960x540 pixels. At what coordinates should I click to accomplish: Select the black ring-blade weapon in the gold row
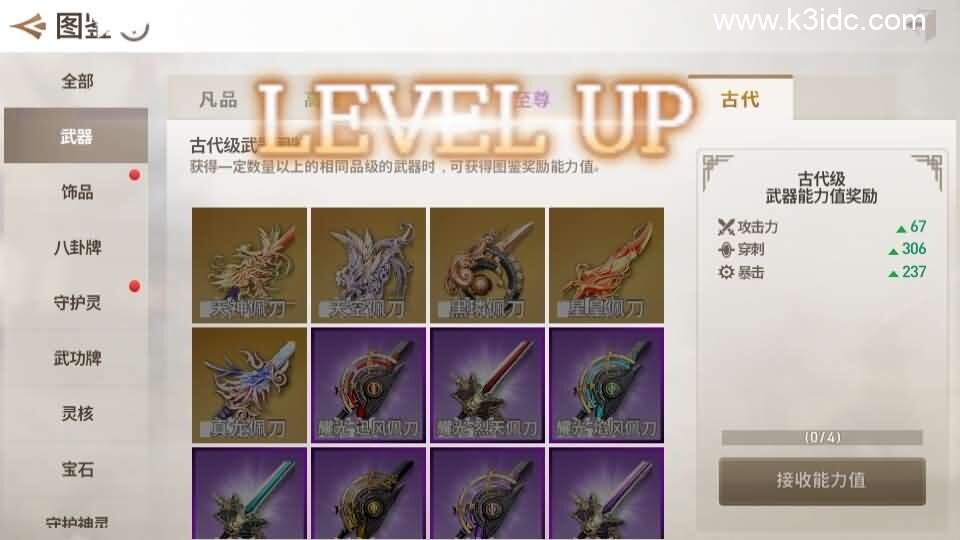point(487,264)
